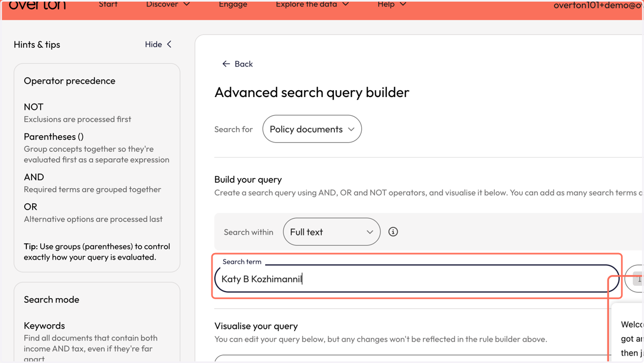Click the Visualise your query heading
Viewport: 644px width, 363px height.
click(x=256, y=326)
